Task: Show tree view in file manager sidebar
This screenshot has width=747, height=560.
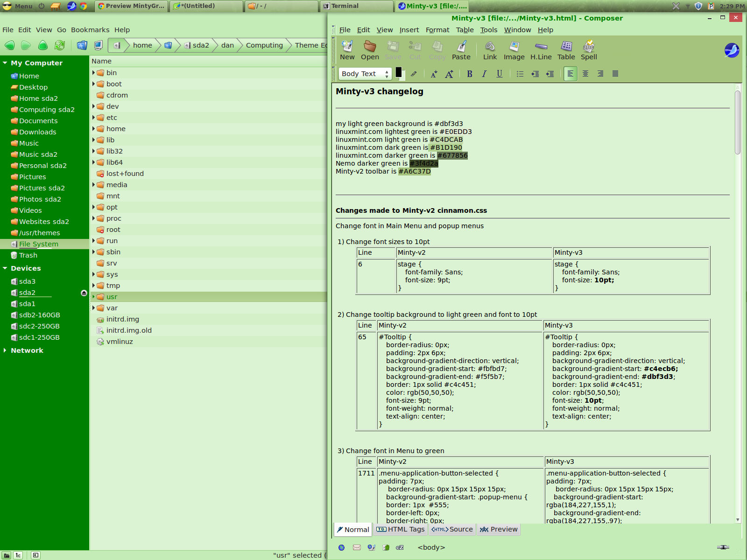Action: [x=18, y=555]
